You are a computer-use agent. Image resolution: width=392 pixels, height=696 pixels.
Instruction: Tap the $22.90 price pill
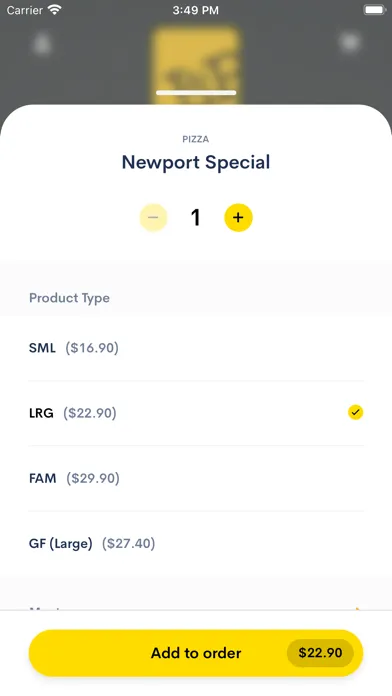coord(320,653)
